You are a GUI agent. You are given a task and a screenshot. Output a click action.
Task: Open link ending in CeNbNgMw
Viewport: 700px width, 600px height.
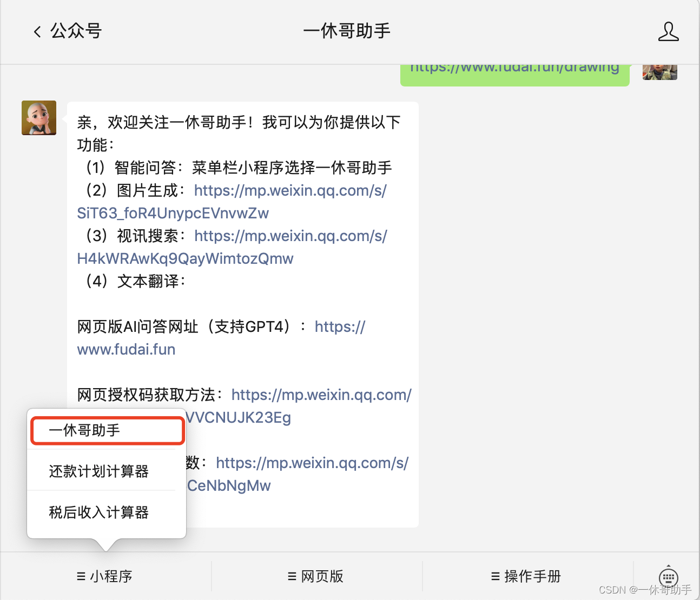[x=298, y=474]
